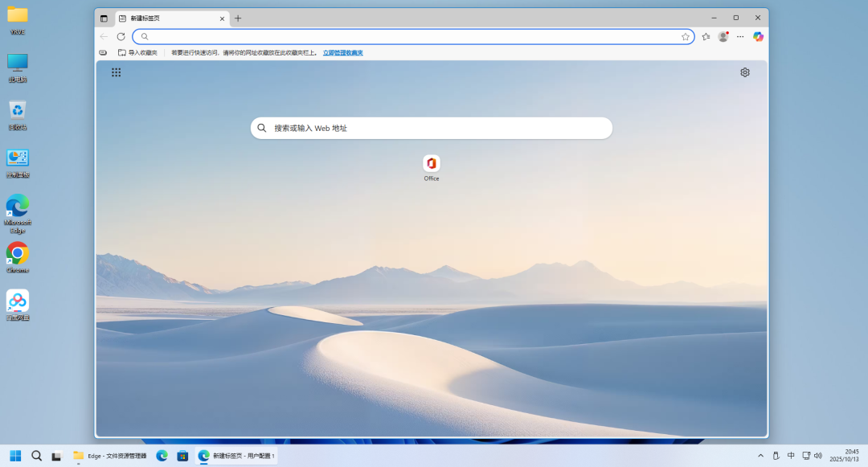
Task: Click the pinned Edge taskbar icon
Action: click(162, 456)
